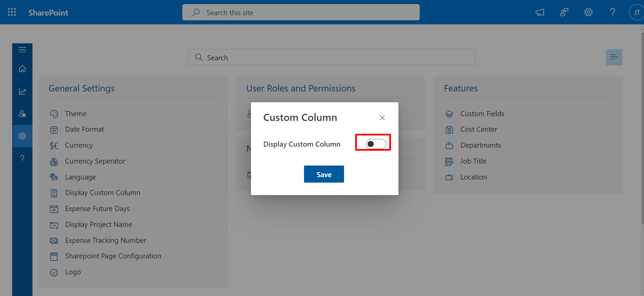The width and height of the screenshot is (644, 296).
Task: Open the user management sidebar icon
Action: 22,114
